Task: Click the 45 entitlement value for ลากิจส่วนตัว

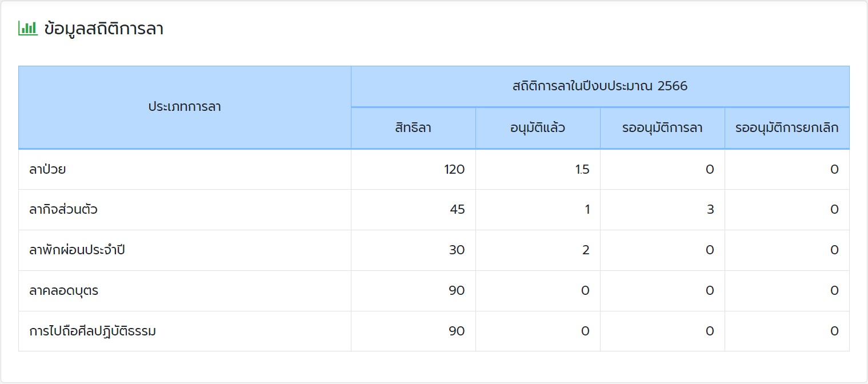Action: [x=457, y=210]
